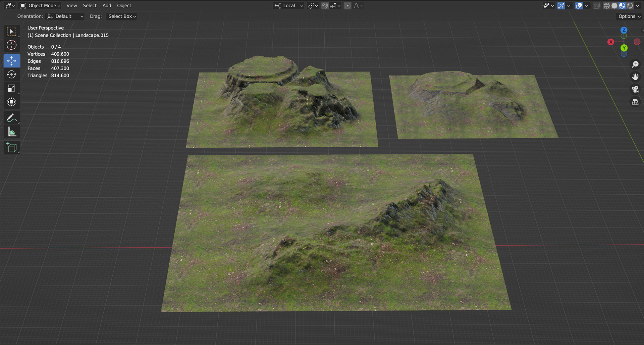Select the Select Box tool in the toolbar
This screenshot has width=644, height=345.
(x=12, y=32)
